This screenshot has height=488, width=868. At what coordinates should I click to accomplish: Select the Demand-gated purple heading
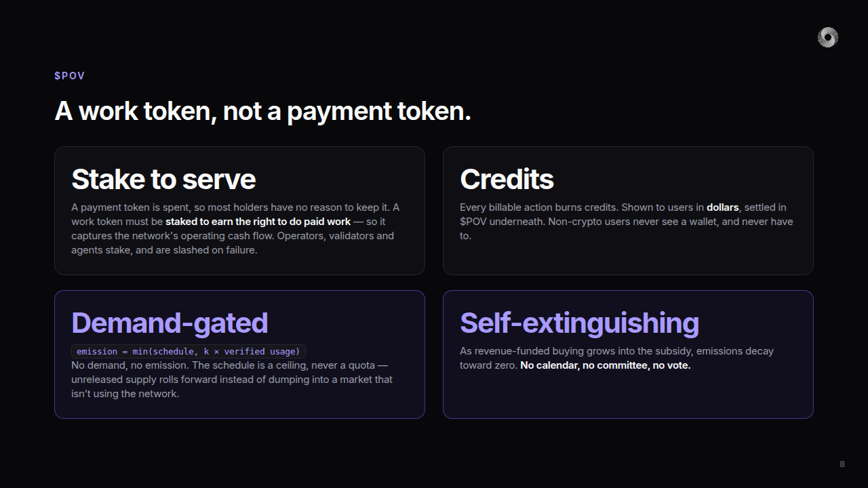170,323
